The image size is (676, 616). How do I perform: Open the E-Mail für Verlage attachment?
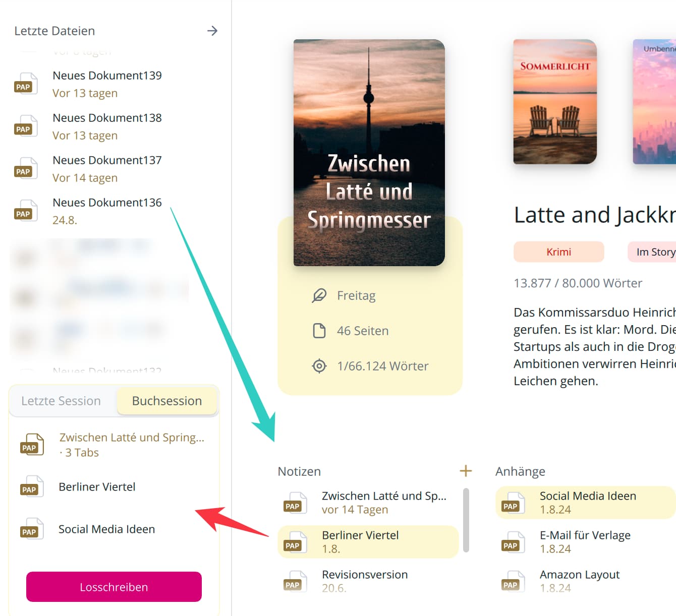point(585,541)
